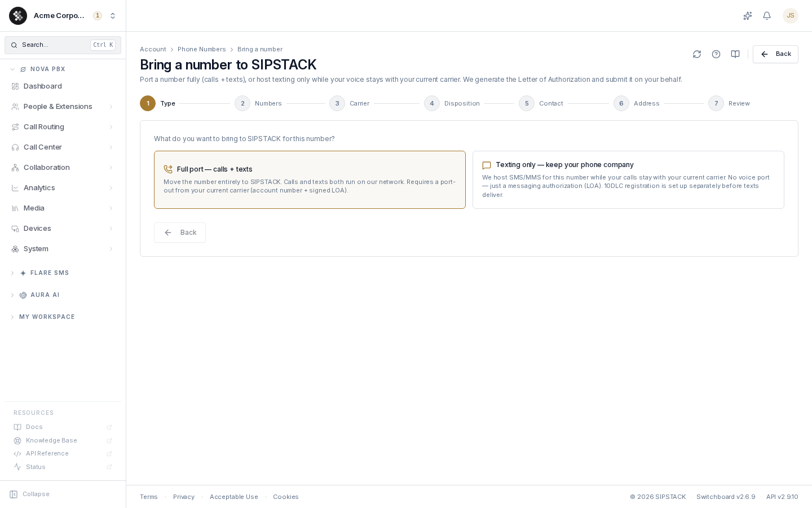Expand the Call Center menu
This screenshot has width=812, height=508.
tap(63, 147)
